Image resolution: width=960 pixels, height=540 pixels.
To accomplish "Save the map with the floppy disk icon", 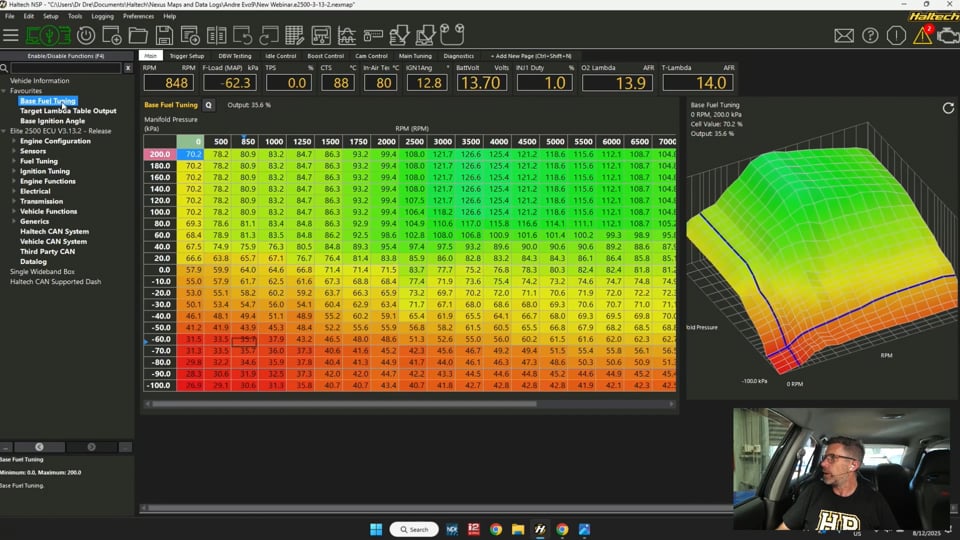I will 164,36.
